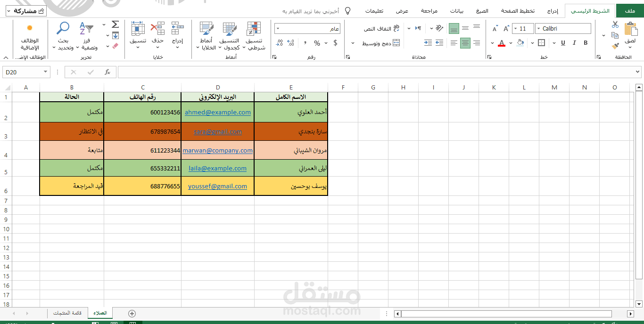The width and height of the screenshot is (644, 324).
Task: Apply percent style format
Action: 317,43
